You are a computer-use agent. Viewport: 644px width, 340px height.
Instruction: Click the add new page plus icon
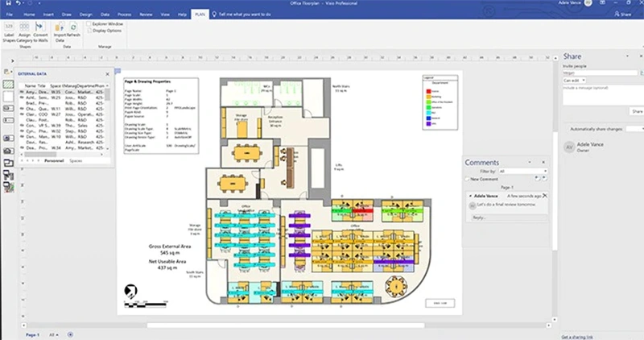pyautogui.click(x=69, y=333)
